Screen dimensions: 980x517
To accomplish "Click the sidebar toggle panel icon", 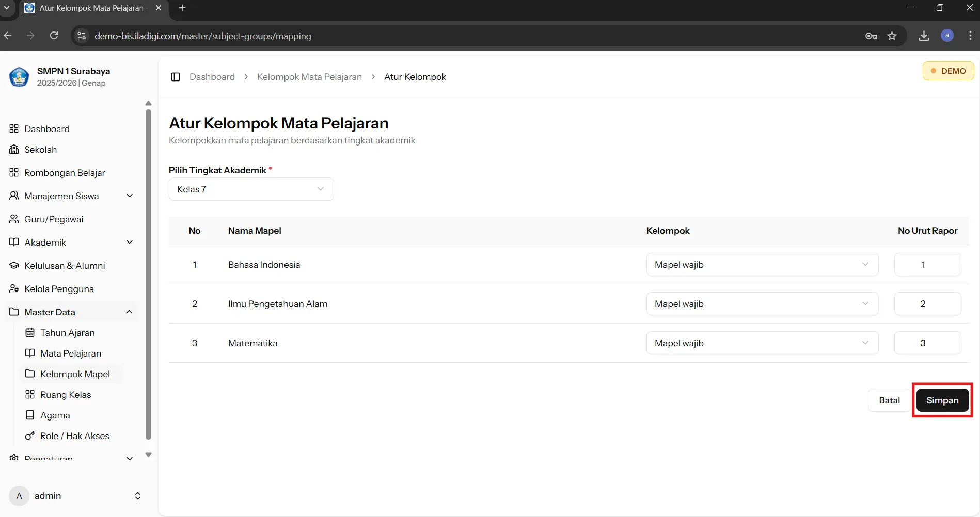I will point(176,77).
